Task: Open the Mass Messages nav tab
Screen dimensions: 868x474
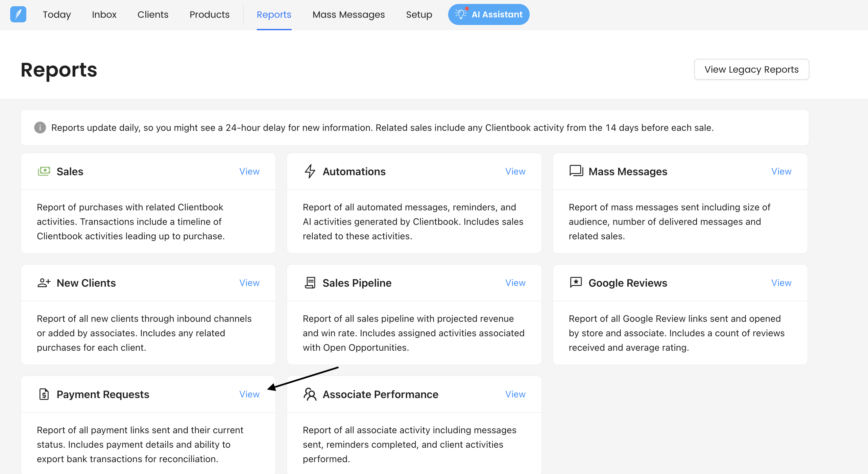Action: pos(349,14)
